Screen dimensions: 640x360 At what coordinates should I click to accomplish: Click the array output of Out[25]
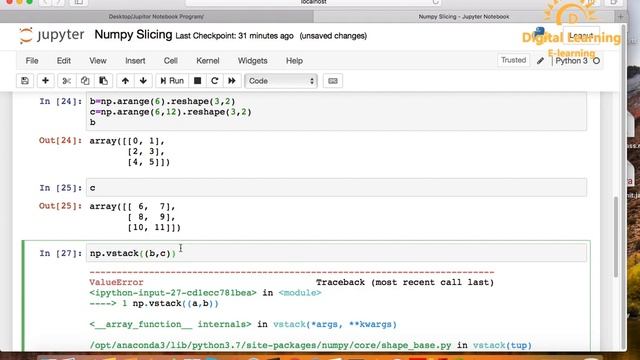(x=135, y=217)
